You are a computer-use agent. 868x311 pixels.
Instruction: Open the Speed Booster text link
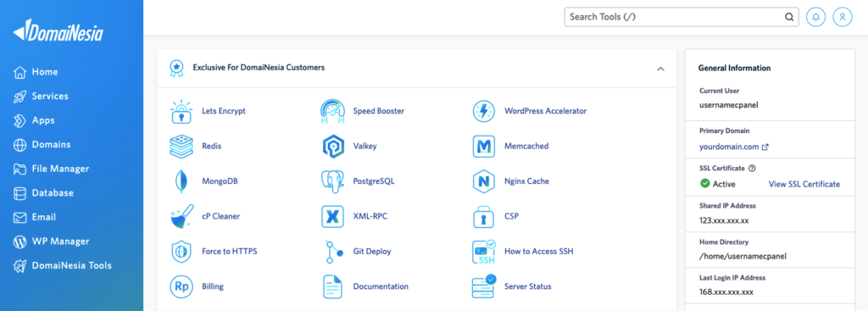(379, 111)
